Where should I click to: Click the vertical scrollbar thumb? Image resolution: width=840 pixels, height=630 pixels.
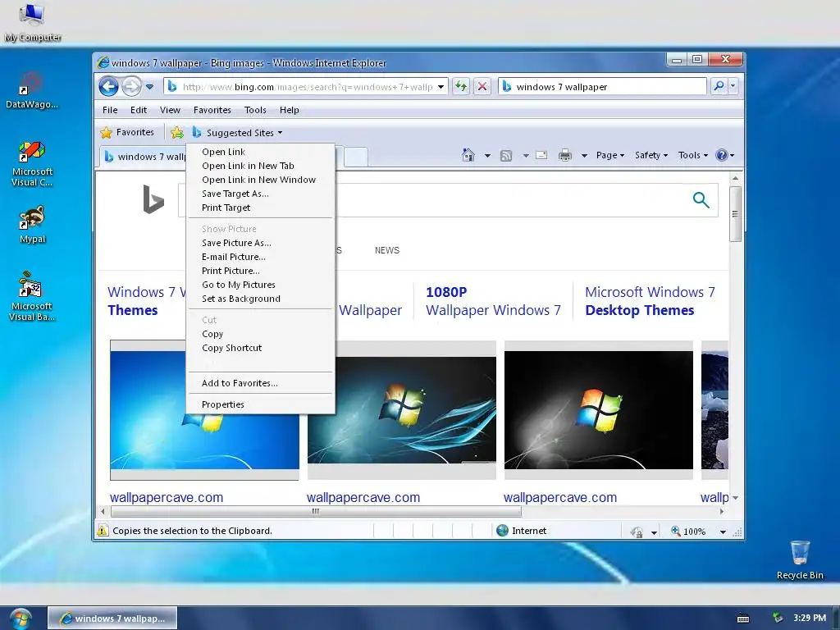click(735, 214)
